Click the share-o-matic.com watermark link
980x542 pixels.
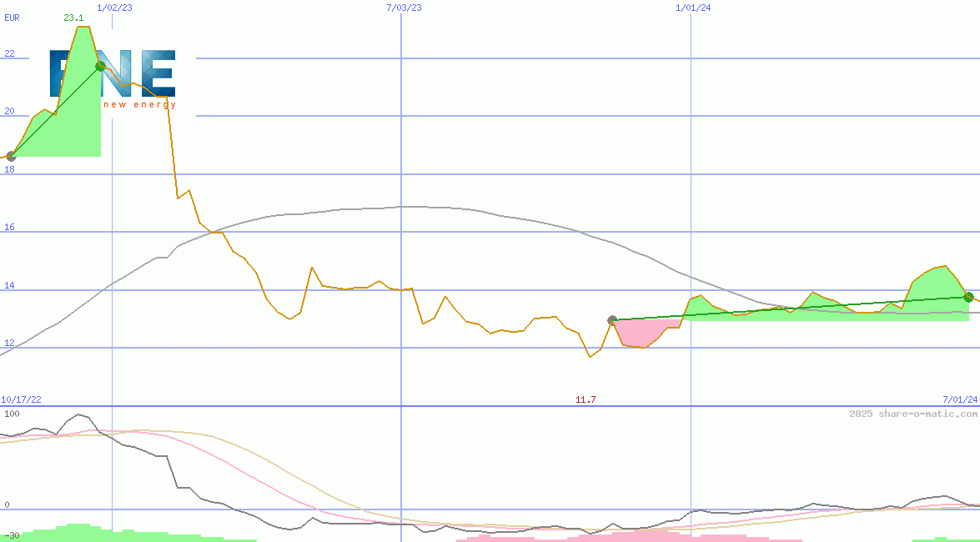coord(913,414)
